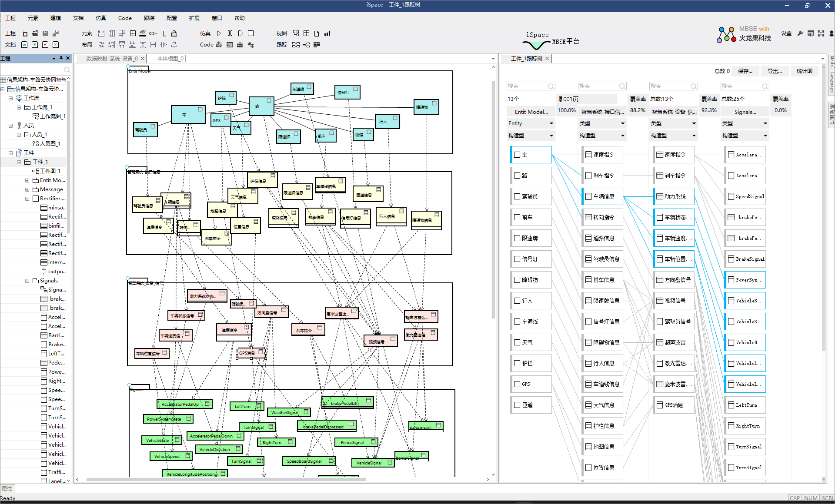
Task: Click the Entit Model... column header button
Action: pos(531,112)
